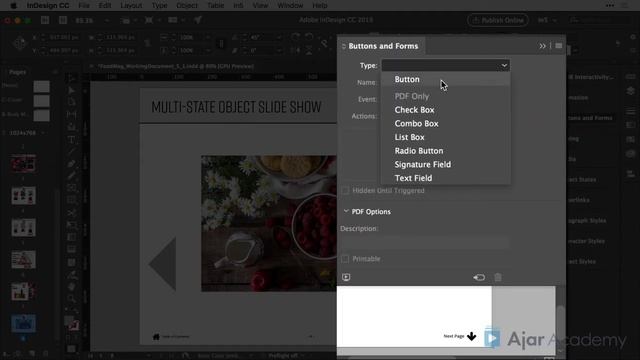Toggle the Printable checkbox
Screen dimensions: 640x360
coord(345,259)
